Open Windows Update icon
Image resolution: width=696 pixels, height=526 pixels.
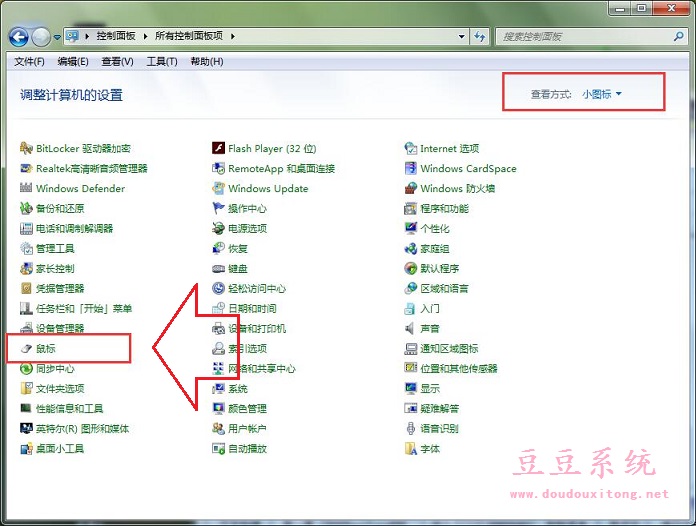pyautogui.click(x=219, y=188)
